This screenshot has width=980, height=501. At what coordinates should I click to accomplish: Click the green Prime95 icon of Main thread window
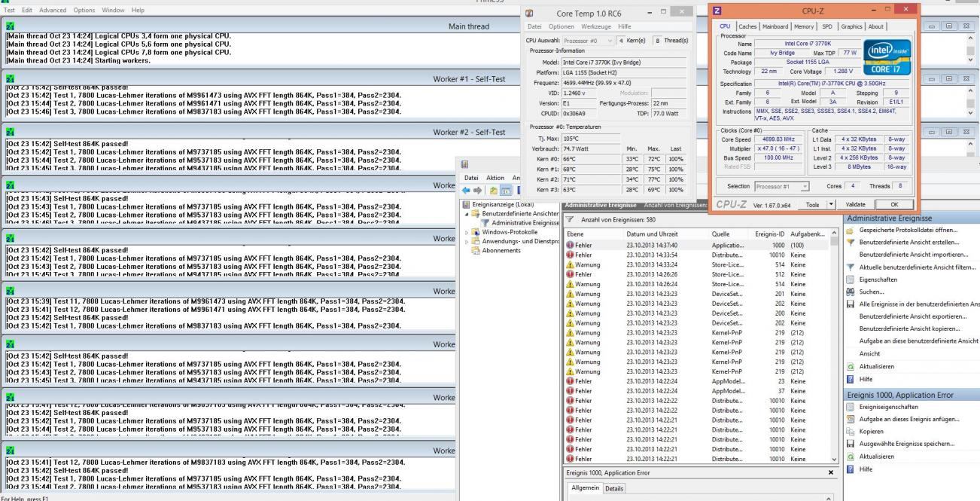click(x=10, y=26)
